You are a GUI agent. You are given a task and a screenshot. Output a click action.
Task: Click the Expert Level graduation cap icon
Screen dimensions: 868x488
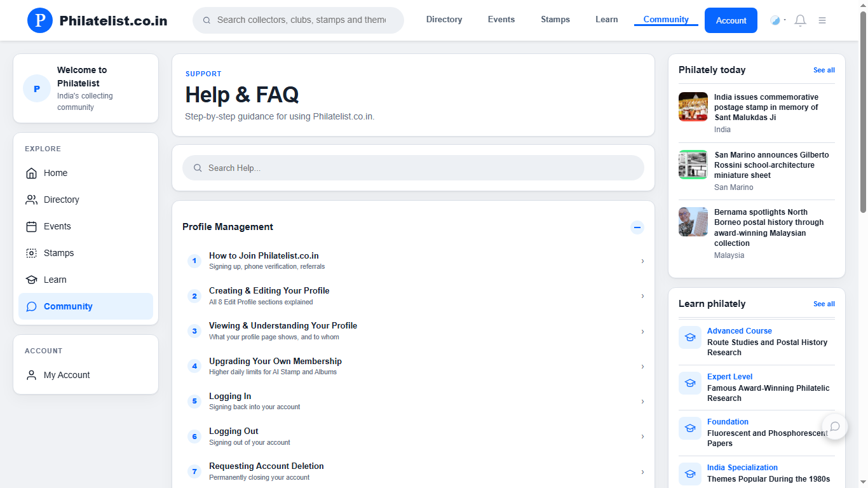click(690, 383)
